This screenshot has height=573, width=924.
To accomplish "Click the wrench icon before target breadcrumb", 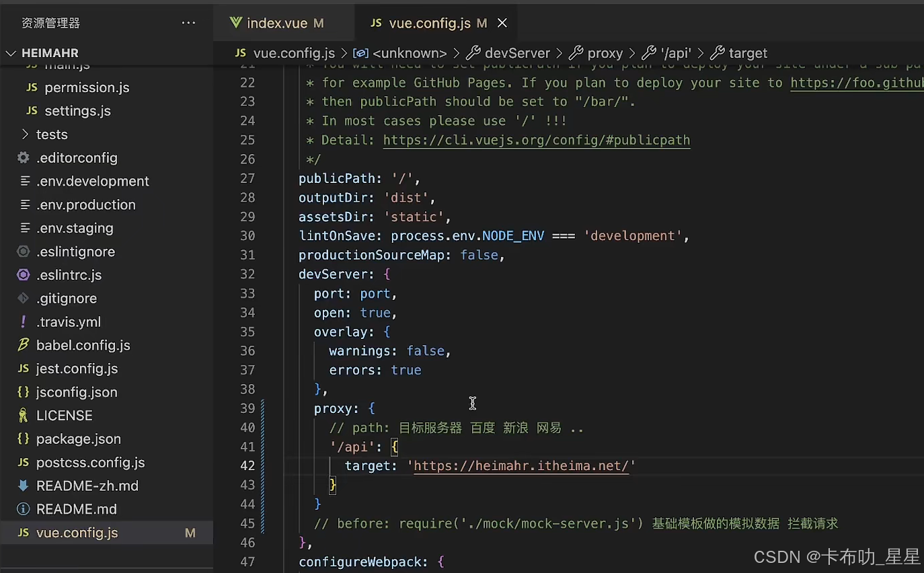I will [x=717, y=53].
